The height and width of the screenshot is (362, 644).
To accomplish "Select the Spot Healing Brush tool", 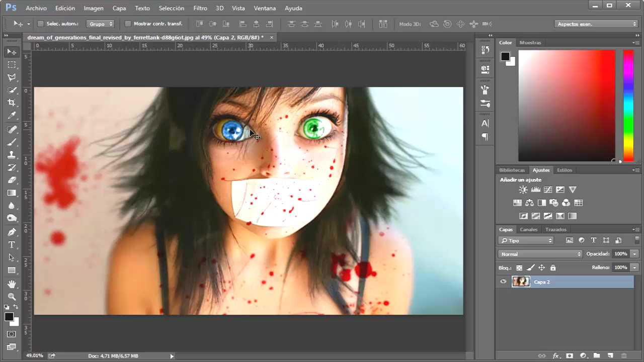I will point(12,130).
